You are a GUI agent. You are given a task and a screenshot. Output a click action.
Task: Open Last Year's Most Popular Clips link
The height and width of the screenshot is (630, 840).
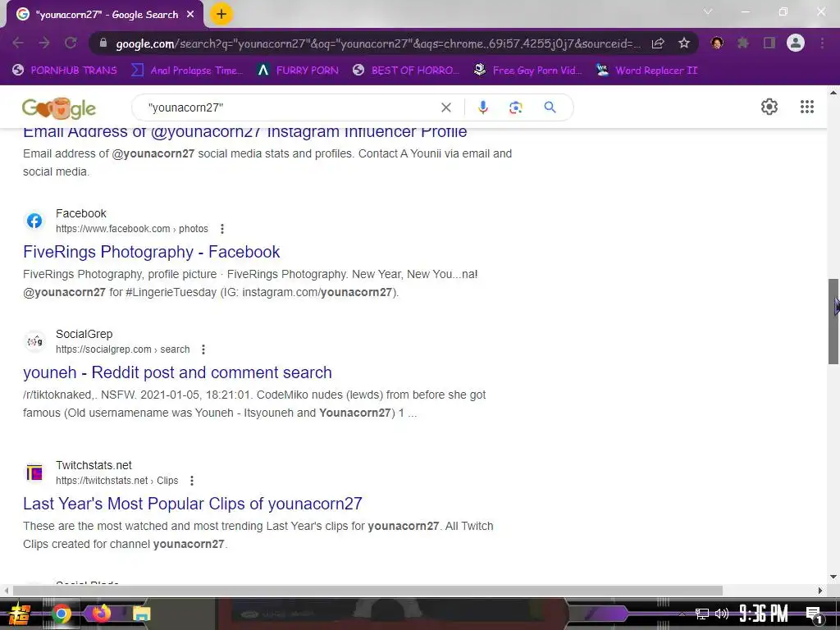(192, 504)
